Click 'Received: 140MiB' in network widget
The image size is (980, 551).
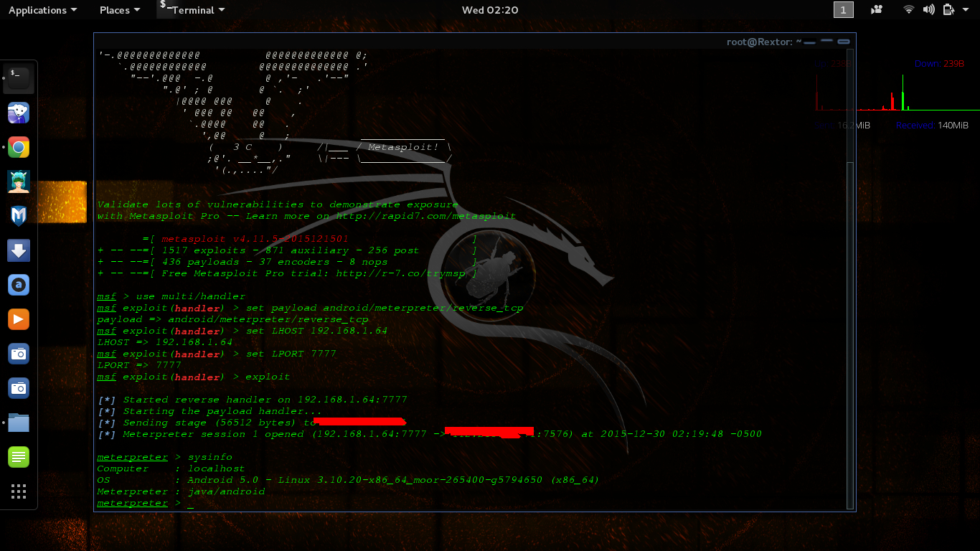pos(933,126)
